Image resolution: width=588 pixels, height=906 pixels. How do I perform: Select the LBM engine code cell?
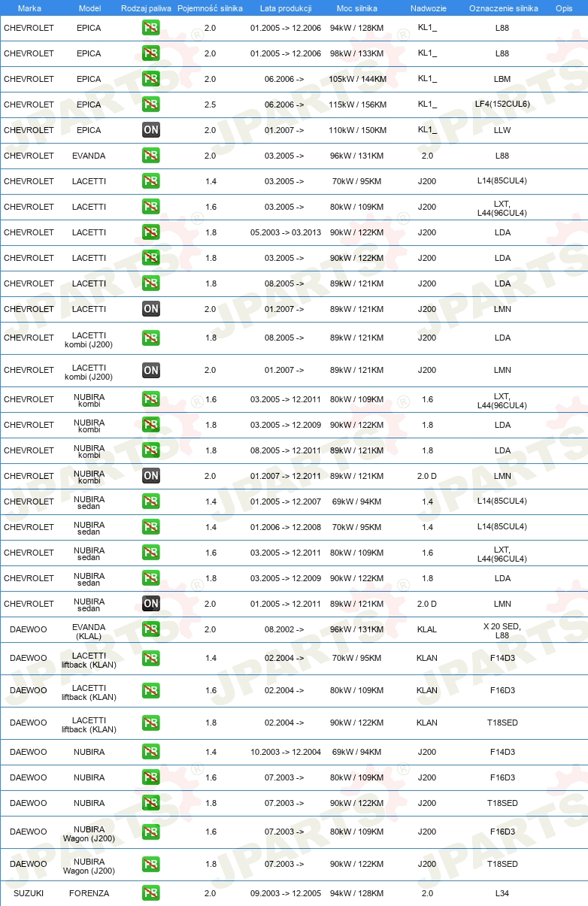[x=502, y=79]
